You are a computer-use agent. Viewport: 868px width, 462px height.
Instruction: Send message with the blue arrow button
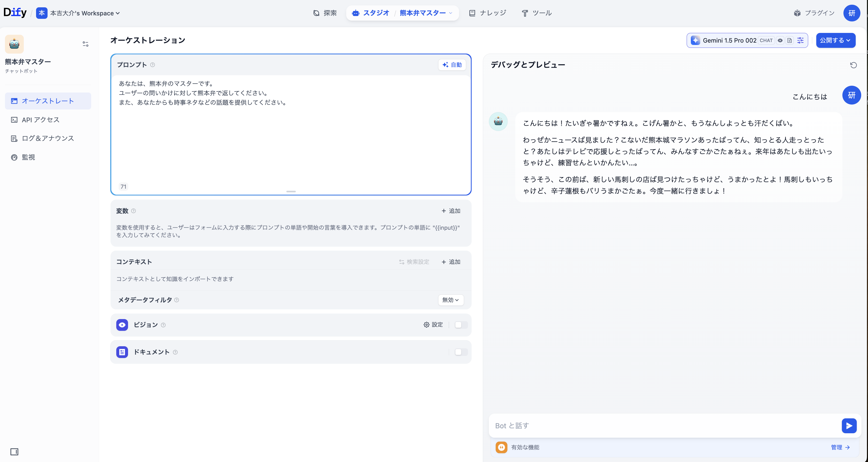pyautogui.click(x=849, y=426)
